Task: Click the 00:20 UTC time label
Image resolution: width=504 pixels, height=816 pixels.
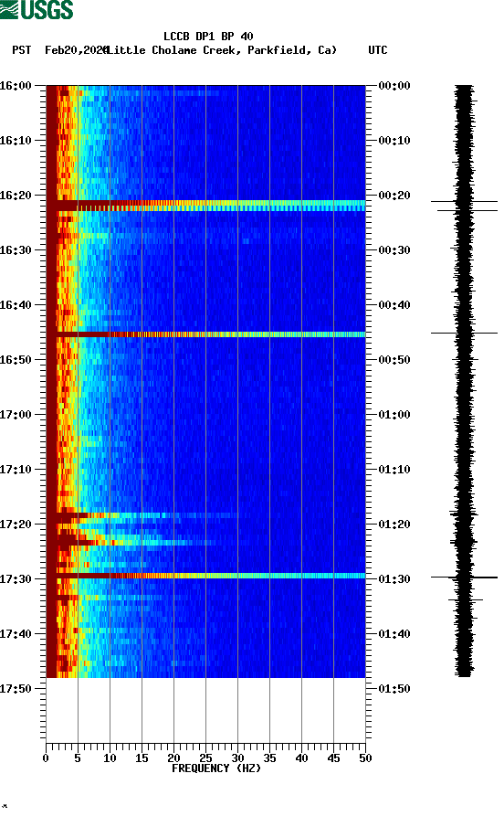Action: tap(394, 196)
